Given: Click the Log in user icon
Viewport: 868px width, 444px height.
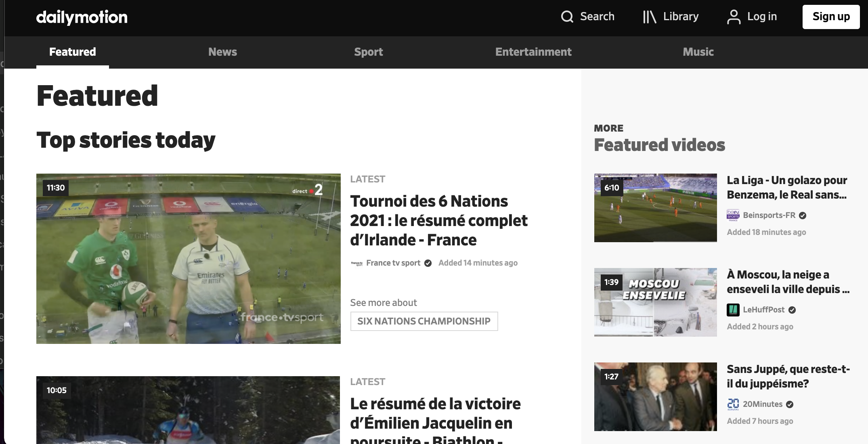Looking at the screenshot, I should (734, 17).
